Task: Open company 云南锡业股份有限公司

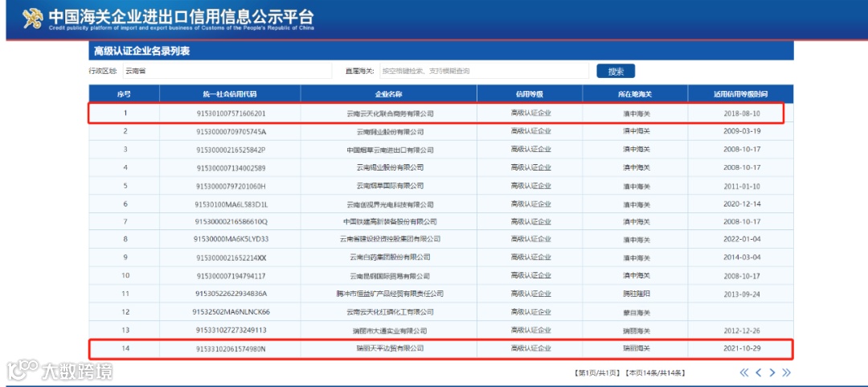Action: point(390,167)
